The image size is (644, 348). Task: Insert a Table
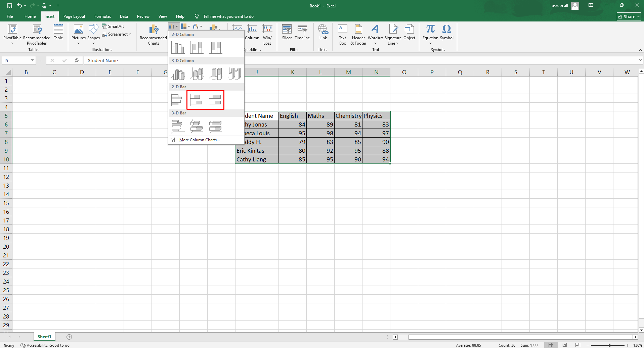[58, 32]
